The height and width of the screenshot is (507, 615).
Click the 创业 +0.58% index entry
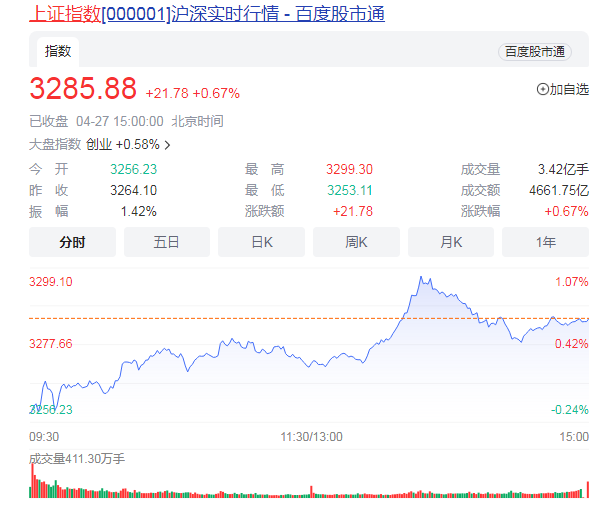(x=123, y=145)
